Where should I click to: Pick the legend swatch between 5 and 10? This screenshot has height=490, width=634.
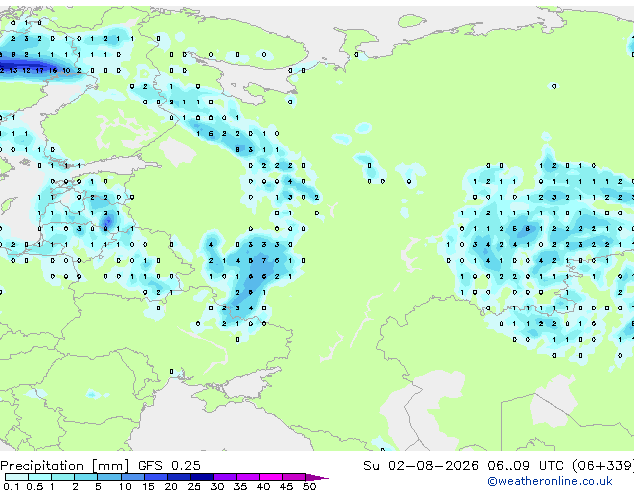pyautogui.click(x=109, y=477)
